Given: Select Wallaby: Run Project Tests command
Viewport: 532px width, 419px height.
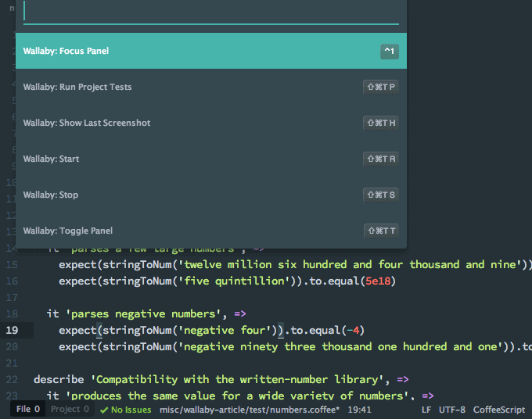Looking at the screenshot, I should 211,87.
